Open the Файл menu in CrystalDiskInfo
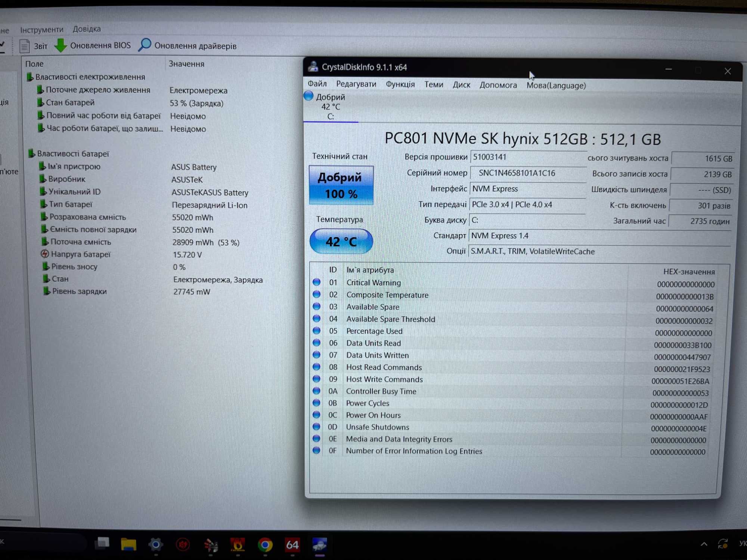This screenshot has height=560, width=747. pos(317,84)
